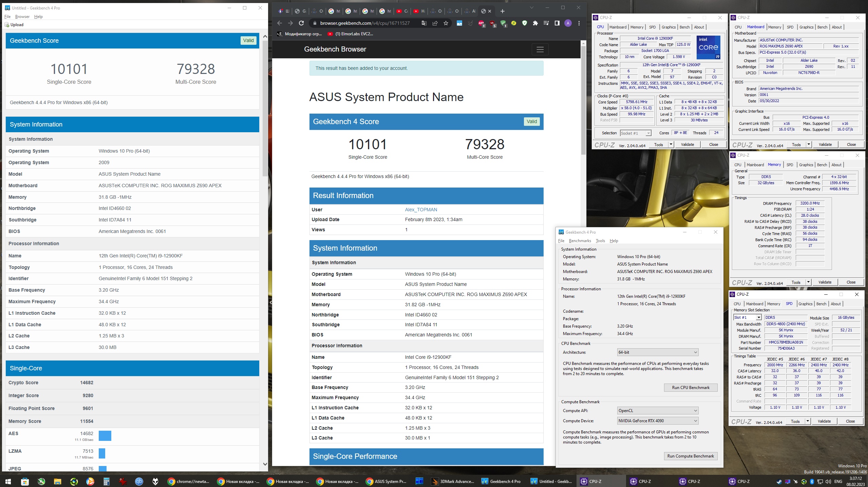The image size is (868, 487).
Task: Open the uBlock Origin extension icon
Action: pyautogui.click(x=492, y=23)
